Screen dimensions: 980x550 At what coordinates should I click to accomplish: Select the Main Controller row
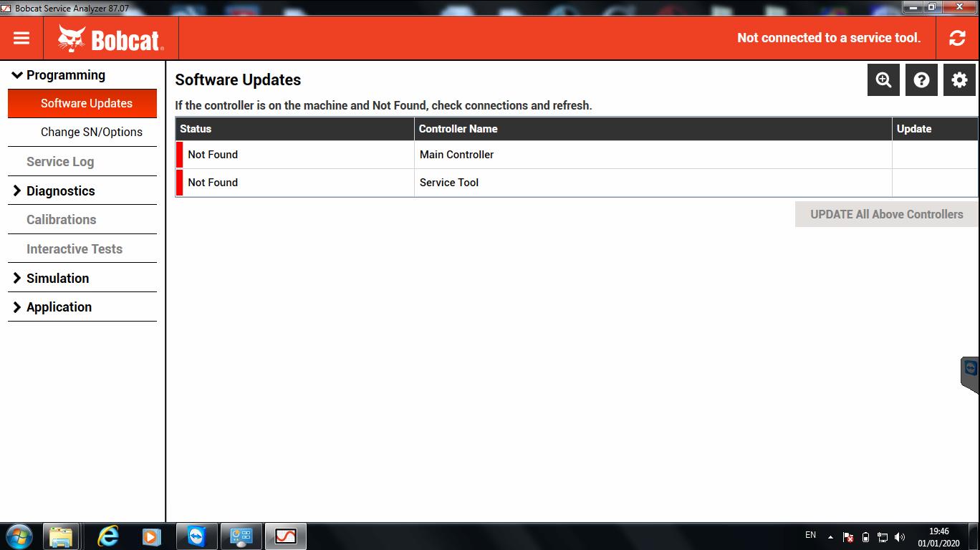577,155
